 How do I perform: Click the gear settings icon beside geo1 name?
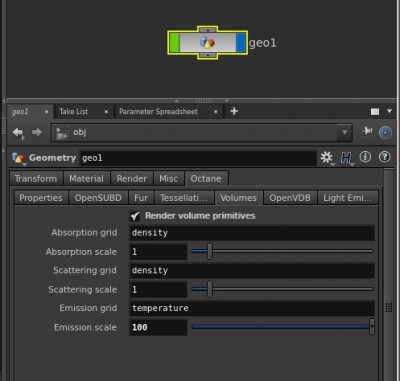327,157
